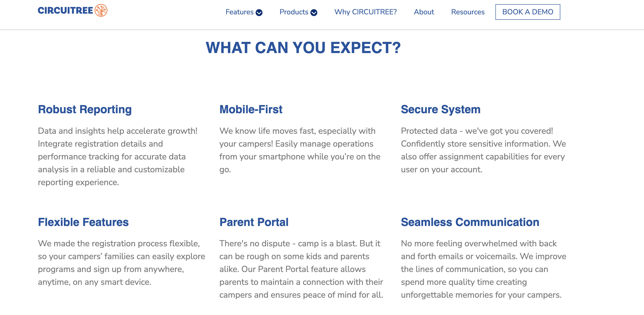The width and height of the screenshot is (644, 315).
Task: Click the CIRCUITREE wordmark logo
Action: pyautogui.click(x=66, y=10)
